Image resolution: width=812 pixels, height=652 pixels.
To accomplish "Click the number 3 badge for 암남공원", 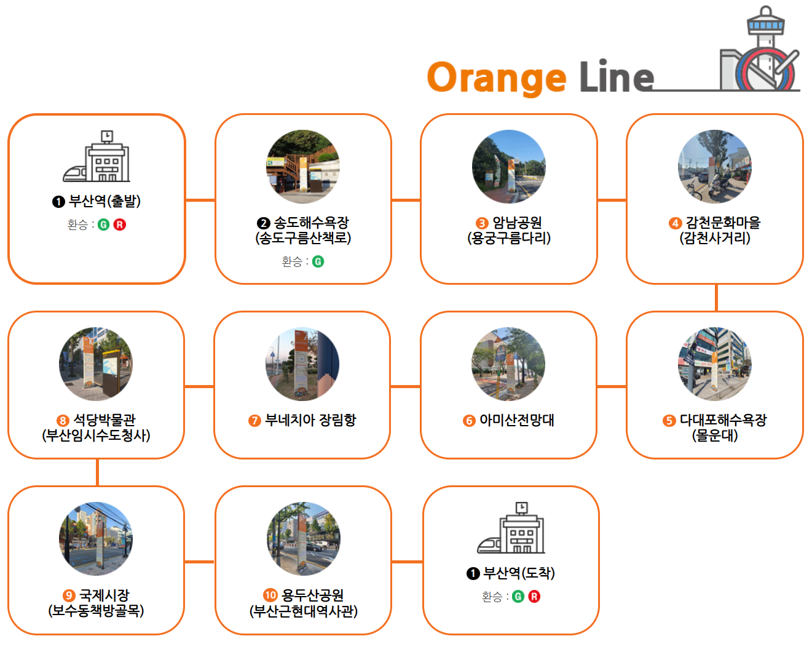I will (483, 223).
